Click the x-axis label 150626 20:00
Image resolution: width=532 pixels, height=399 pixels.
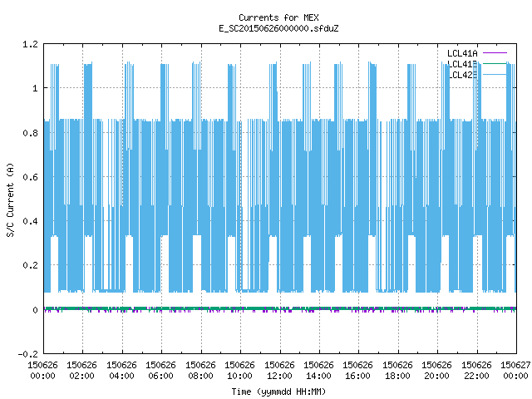pyautogui.click(x=436, y=371)
